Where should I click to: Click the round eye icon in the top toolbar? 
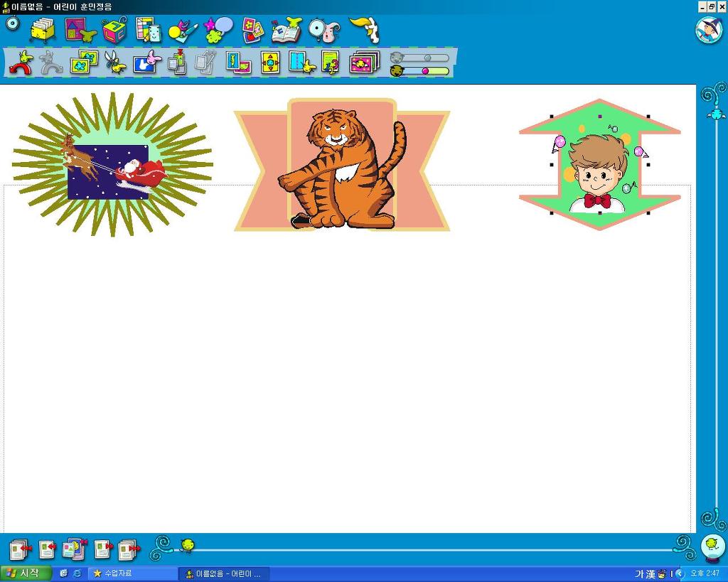click(13, 23)
